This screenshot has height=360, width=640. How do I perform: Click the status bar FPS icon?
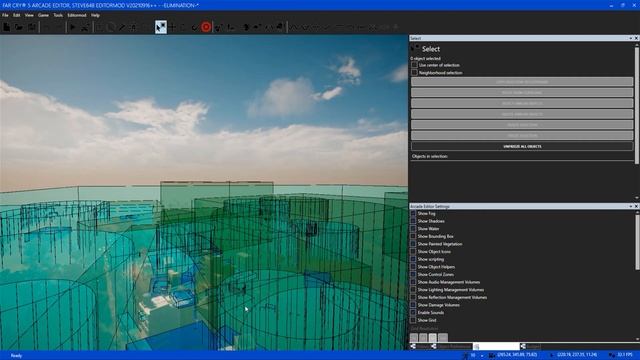pyautogui.click(x=612, y=356)
